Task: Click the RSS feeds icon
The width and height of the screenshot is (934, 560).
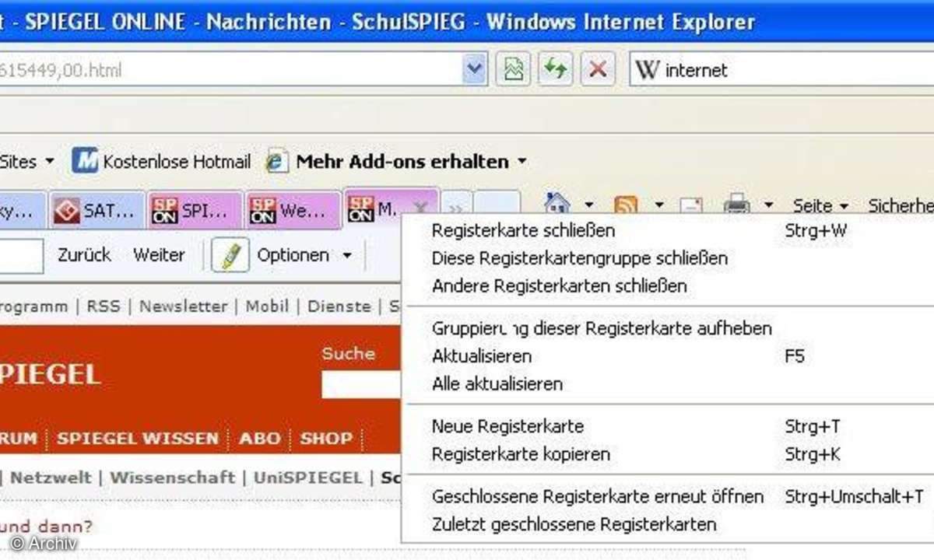Action: (626, 205)
